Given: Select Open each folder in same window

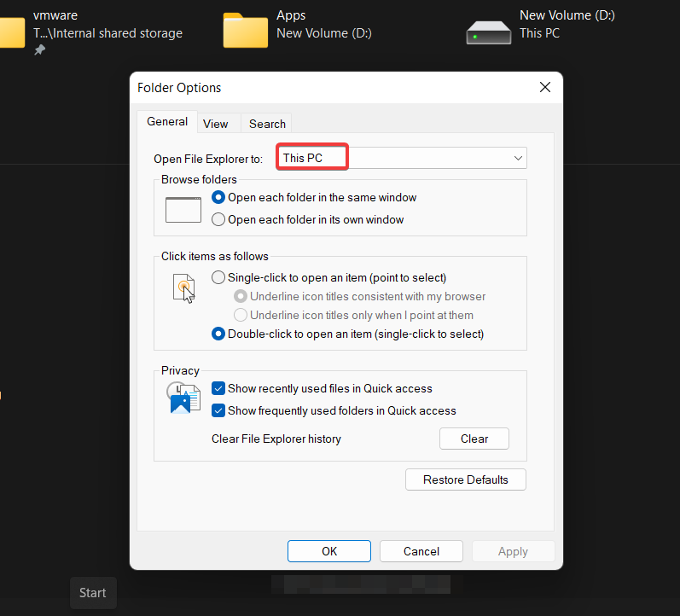Looking at the screenshot, I should 218,197.
